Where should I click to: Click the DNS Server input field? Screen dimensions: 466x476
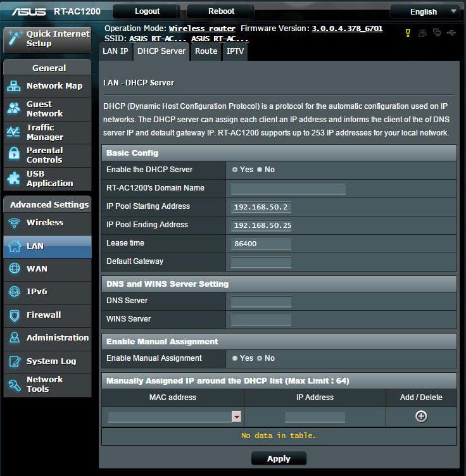coord(261,302)
